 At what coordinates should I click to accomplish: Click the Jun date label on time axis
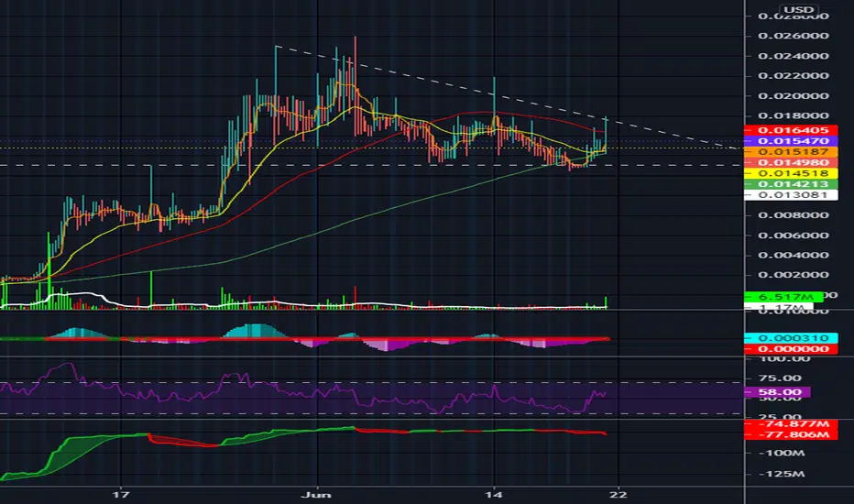(316, 495)
